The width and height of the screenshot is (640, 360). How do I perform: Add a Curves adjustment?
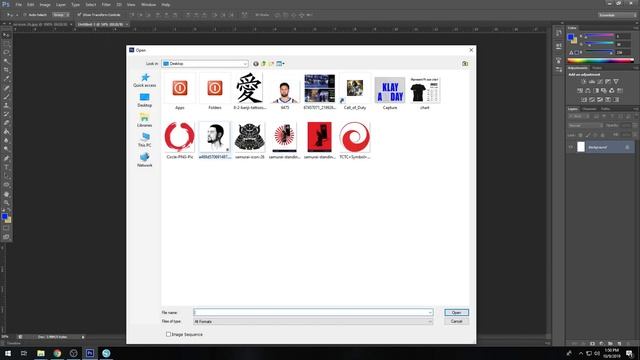click(x=600, y=82)
